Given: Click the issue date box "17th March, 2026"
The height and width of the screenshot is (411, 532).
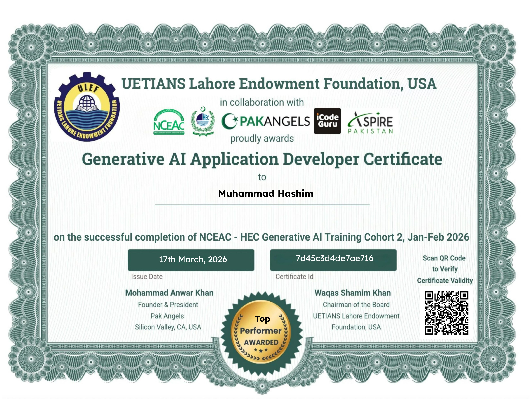Looking at the screenshot, I should point(191,260).
